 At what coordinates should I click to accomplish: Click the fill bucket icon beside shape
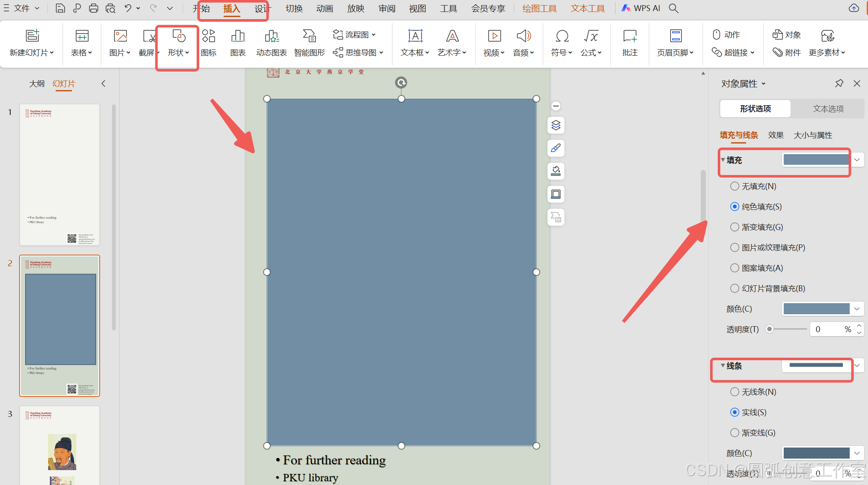[556, 171]
